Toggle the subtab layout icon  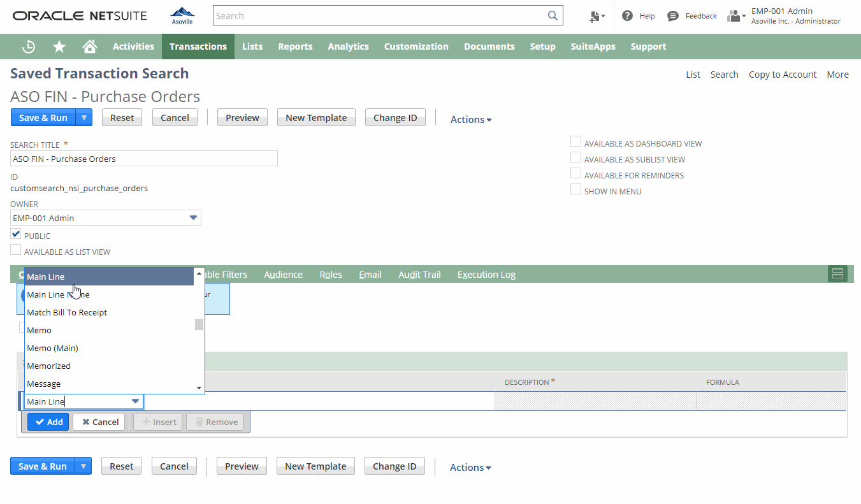pyautogui.click(x=837, y=274)
